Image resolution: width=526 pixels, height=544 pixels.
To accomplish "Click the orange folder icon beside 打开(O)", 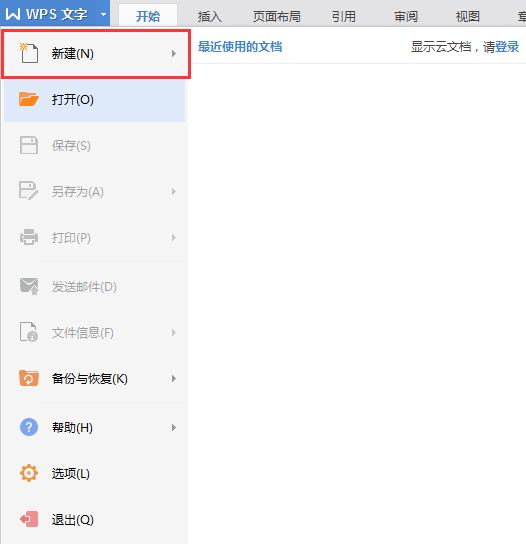I will click(x=28, y=99).
